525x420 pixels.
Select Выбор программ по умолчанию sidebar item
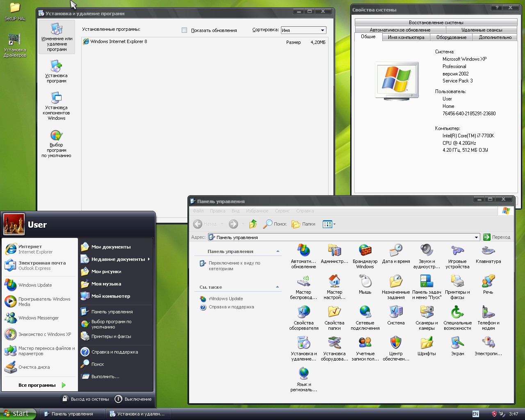[57, 144]
